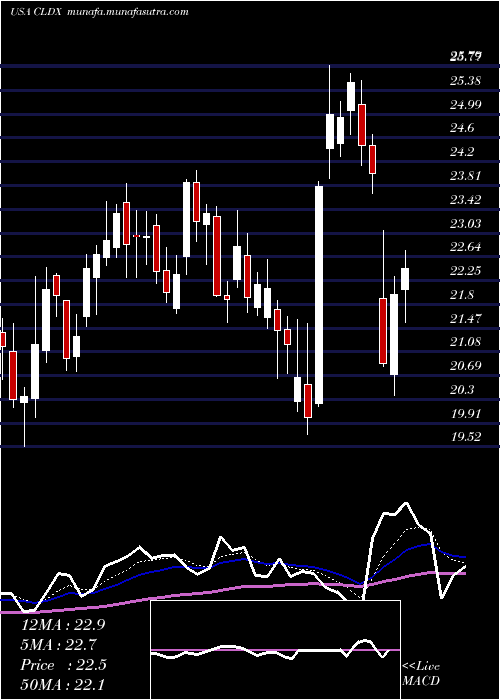Click the '5MA : 22.7' indicator text
The image size is (500, 700).
pyautogui.click(x=58, y=645)
